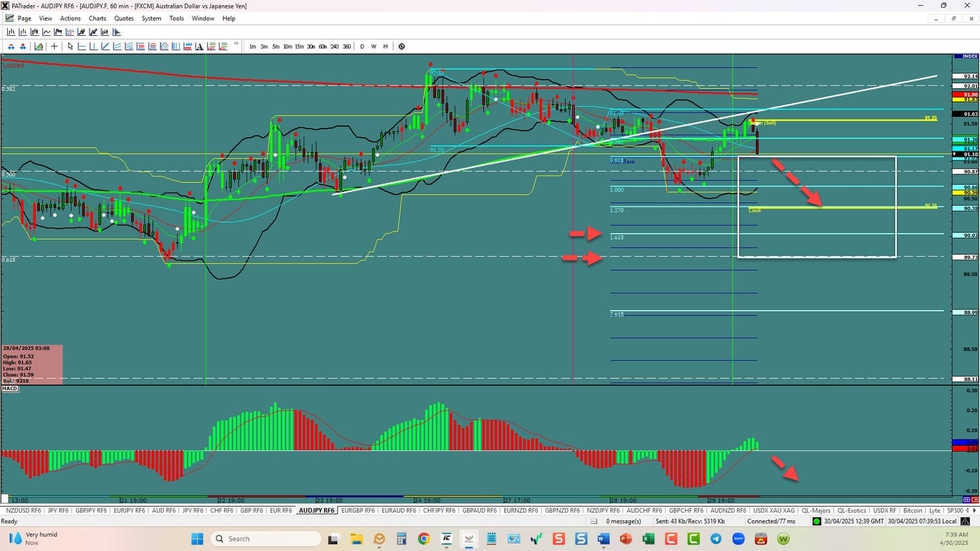Select the arrow pointer cursor tool
The height and width of the screenshot is (551, 980).
click(71, 46)
